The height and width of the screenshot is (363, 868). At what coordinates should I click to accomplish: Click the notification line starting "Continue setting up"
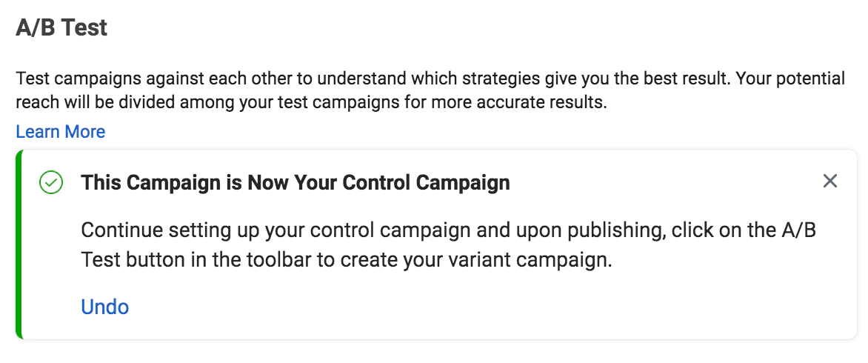click(x=459, y=230)
